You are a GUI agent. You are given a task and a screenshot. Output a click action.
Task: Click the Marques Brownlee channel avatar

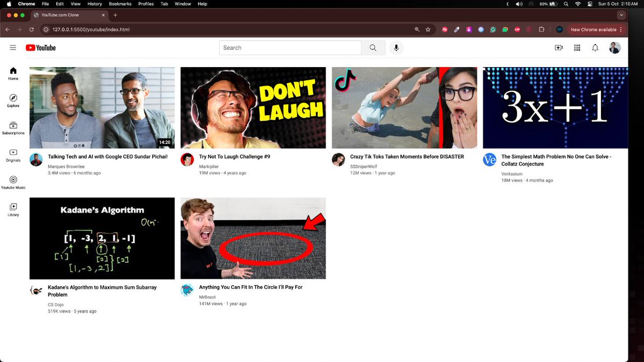[36, 160]
